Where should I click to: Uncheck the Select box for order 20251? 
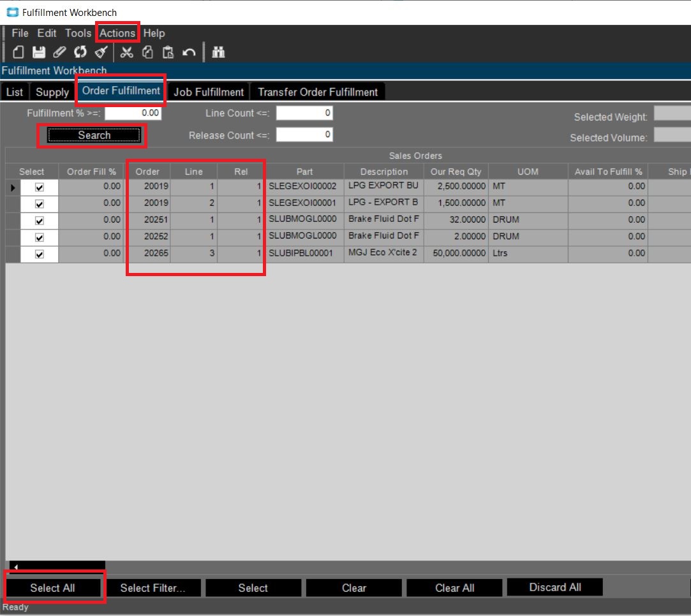click(x=40, y=221)
